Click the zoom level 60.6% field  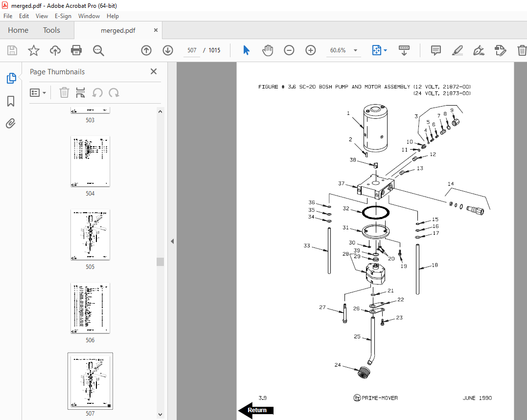point(338,50)
